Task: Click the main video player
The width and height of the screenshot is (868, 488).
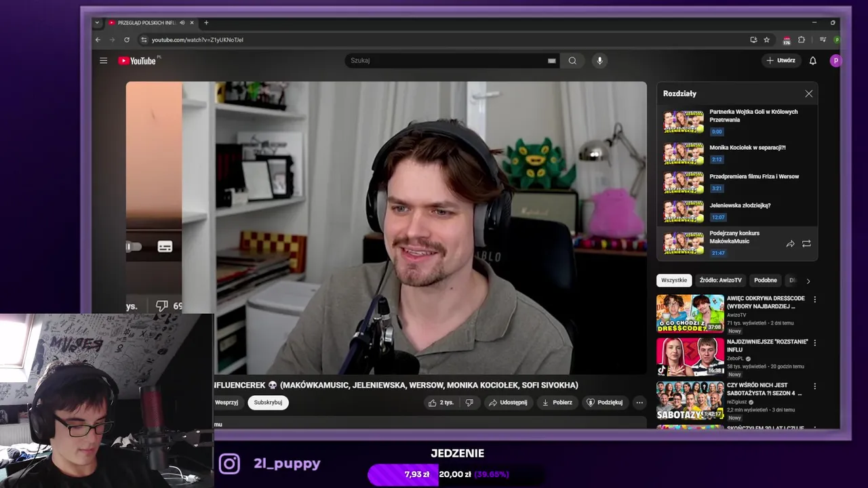Action: 386,228
